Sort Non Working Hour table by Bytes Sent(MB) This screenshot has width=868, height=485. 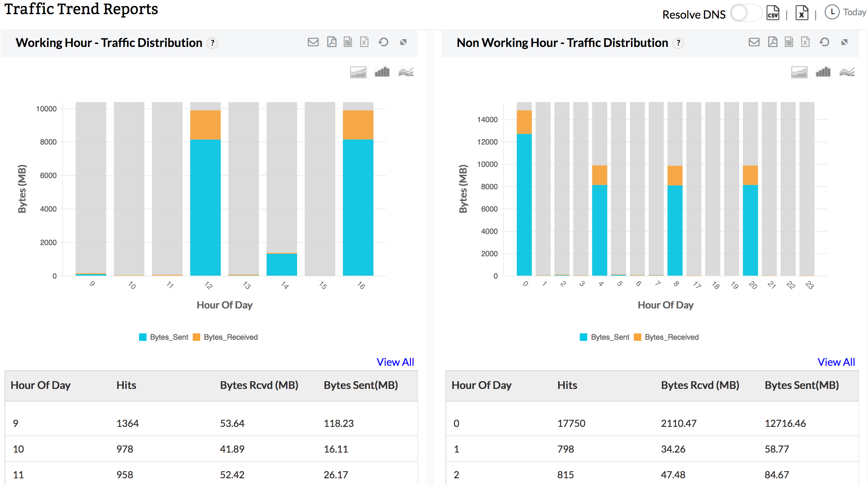tap(802, 385)
